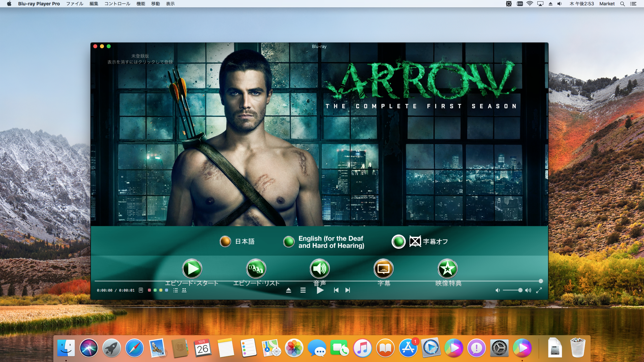
Task: Skip to next chapter
Action: pos(348,290)
